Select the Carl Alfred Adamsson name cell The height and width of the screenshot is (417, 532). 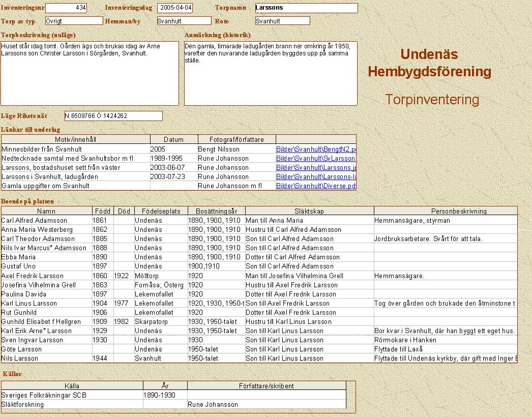pos(35,221)
